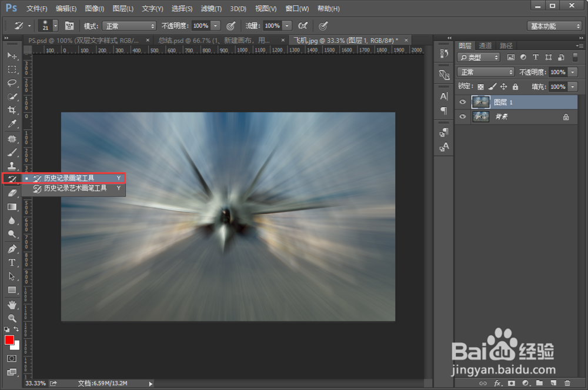This screenshot has width=588, height=390.
Task: Open the 不透明度 dropdown in options bar
Action: tap(215, 26)
